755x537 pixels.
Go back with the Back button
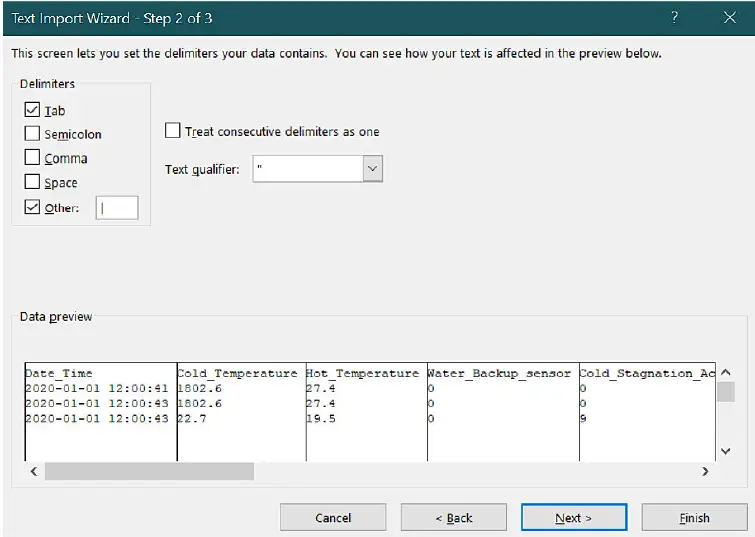click(454, 518)
